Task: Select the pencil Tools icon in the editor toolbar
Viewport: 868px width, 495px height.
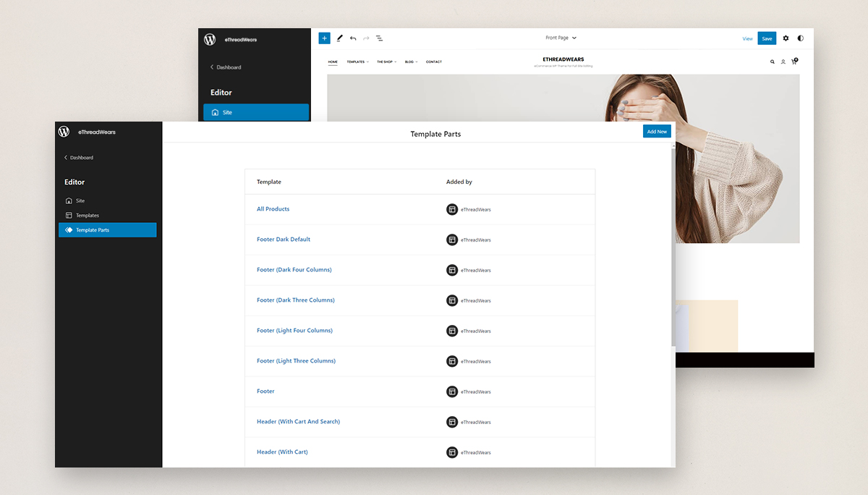Action: click(340, 38)
